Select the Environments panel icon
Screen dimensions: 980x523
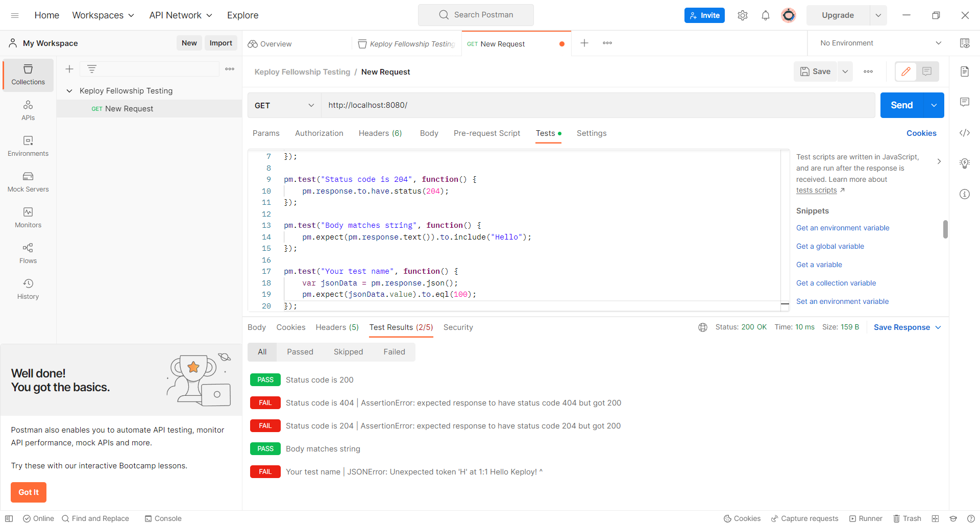[x=28, y=146]
